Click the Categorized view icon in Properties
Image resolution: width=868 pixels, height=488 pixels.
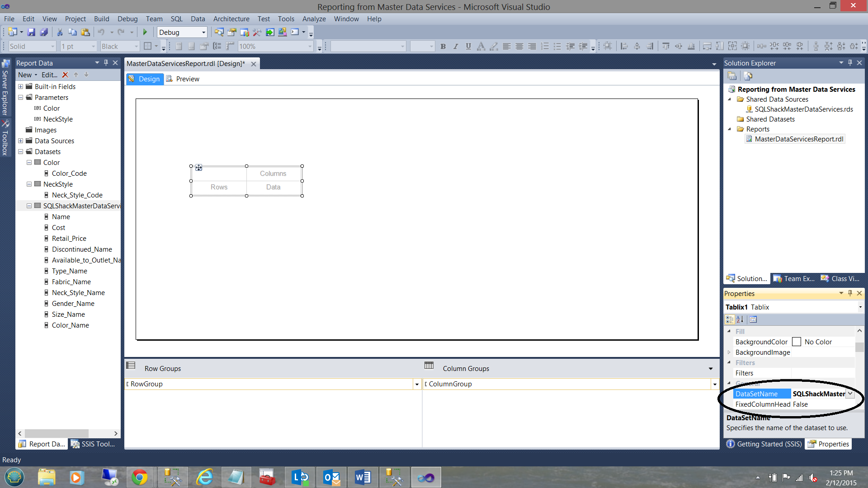click(730, 319)
